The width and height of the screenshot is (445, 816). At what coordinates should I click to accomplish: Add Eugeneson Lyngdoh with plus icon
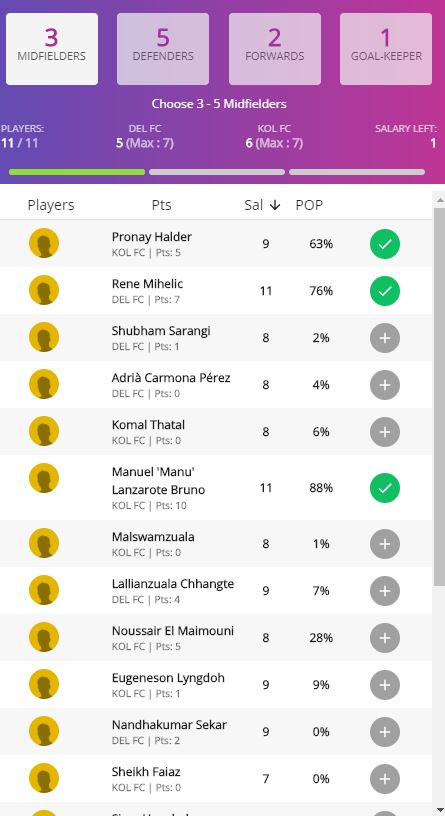click(385, 685)
